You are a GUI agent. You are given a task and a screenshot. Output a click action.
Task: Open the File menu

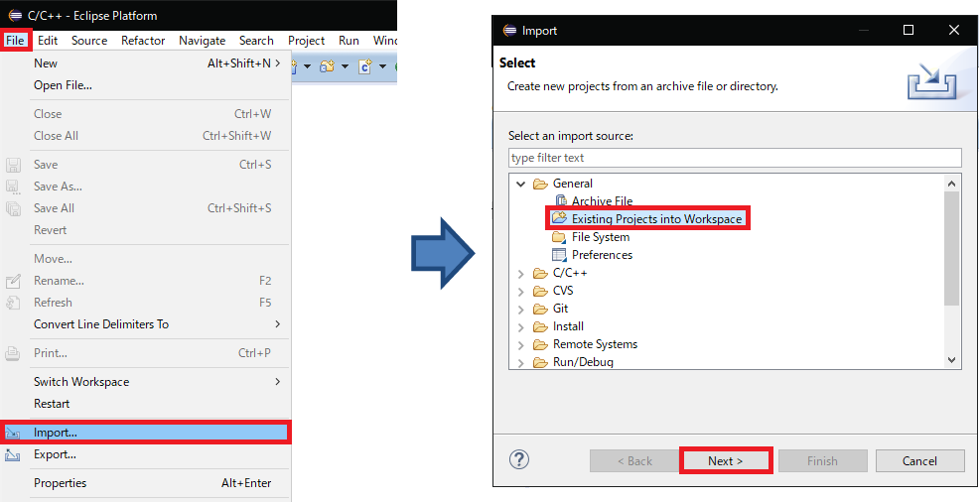click(15, 41)
